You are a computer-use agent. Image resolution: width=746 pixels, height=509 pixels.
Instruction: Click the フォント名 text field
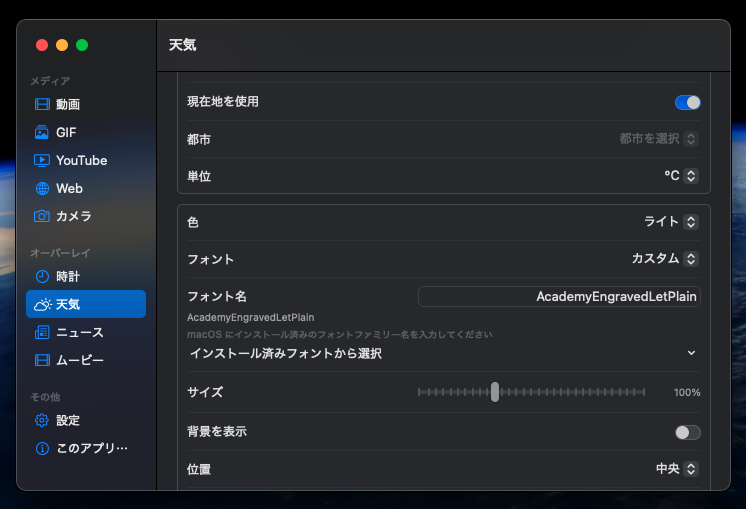tap(559, 297)
